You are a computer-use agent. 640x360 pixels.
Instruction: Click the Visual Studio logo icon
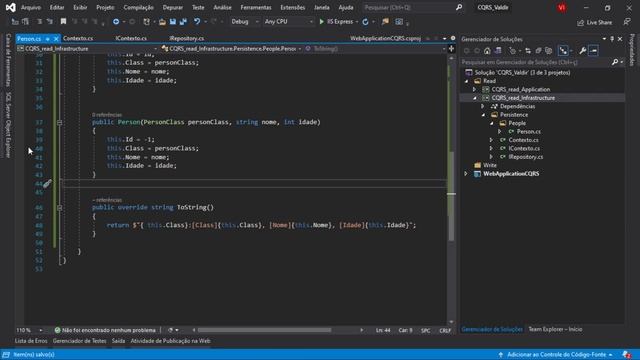(x=10, y=7)
